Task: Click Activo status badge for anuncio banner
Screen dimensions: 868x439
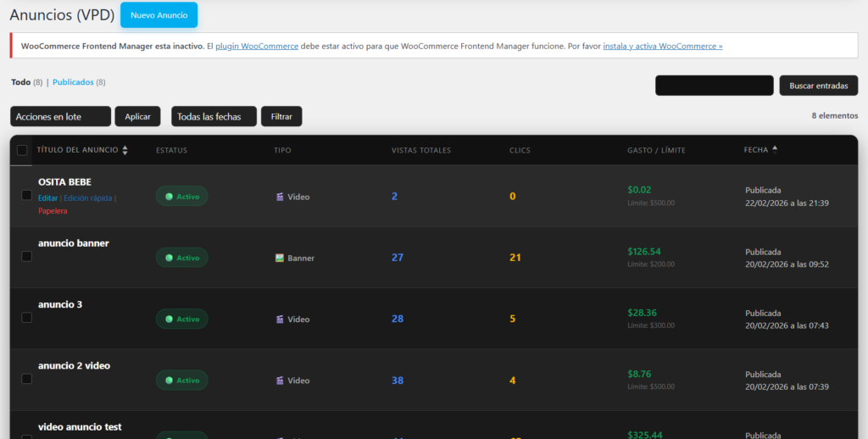Action: [181, 258]
